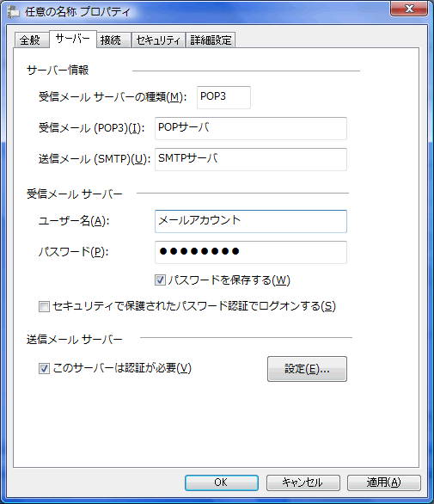
Task: Switch to the 詳細設定 tab
Action: (211, 40)
